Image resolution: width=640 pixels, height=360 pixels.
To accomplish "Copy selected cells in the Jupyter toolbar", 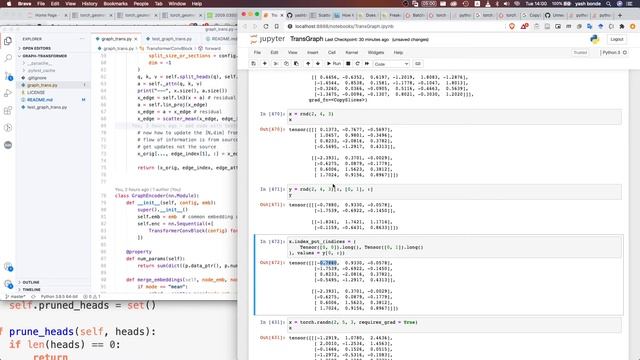I will (286, 64).
